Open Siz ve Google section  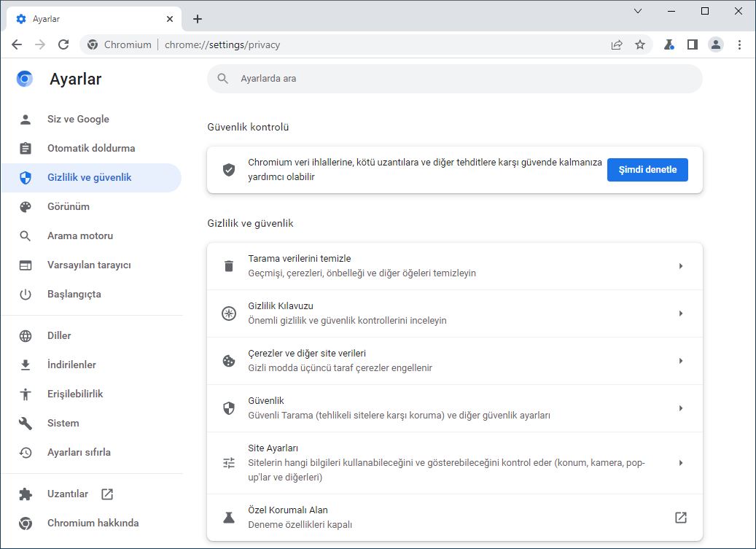[x=91, y=119]
